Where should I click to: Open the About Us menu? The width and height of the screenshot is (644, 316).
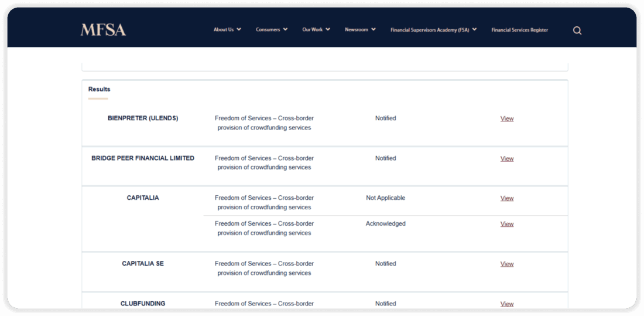click(x=224, y=30)
